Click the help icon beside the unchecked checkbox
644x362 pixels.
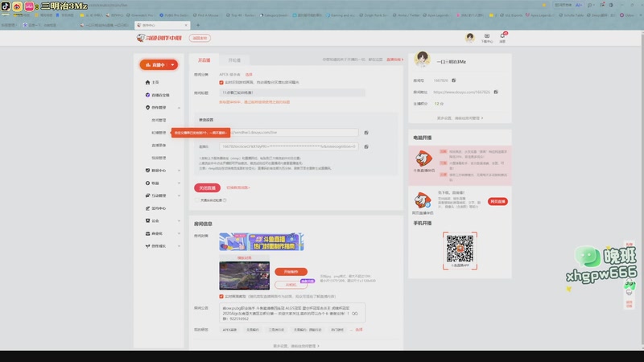point(225,200)
